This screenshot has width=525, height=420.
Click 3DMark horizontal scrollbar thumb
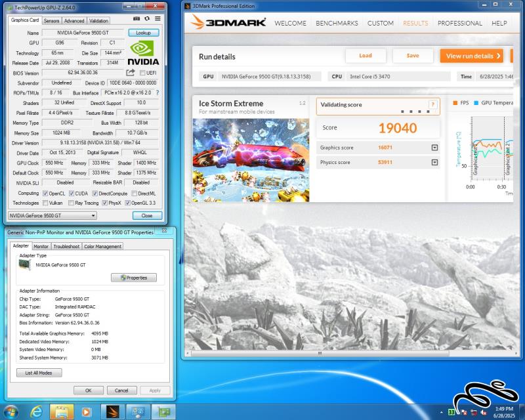(x=320, y=353)
